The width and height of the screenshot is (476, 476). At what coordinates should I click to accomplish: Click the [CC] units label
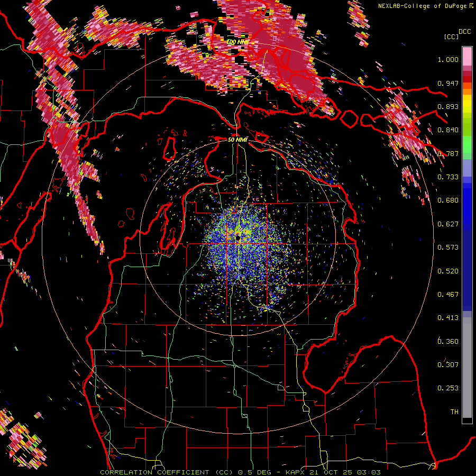click(x=451, y=36)
